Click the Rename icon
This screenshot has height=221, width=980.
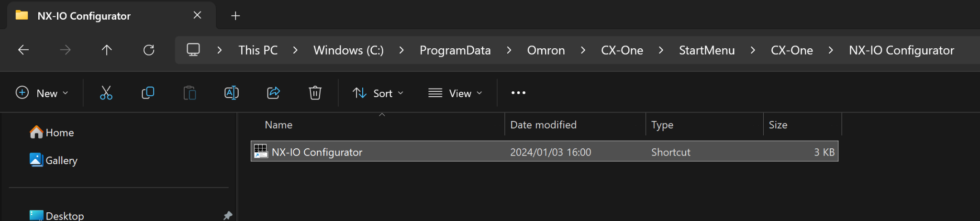click(232, 93)
